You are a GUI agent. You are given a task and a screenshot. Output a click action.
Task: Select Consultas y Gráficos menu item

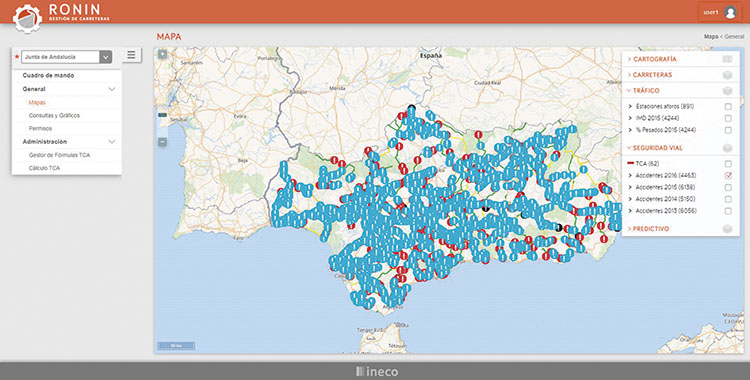tap(54, 115)
